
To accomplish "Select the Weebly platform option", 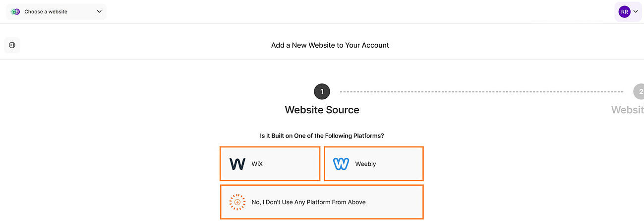I will (x=374, y=164).
